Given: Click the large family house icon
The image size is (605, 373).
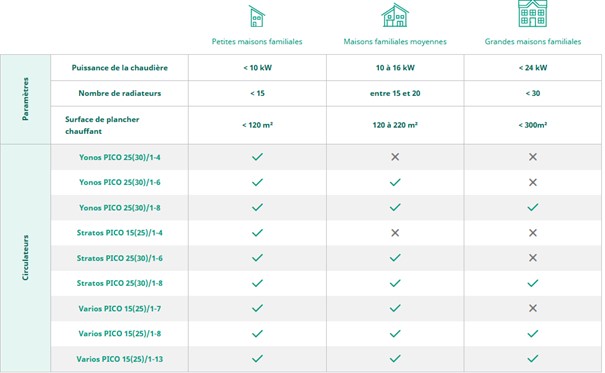Looking at the screenshot, I should (x=533, y=13).
